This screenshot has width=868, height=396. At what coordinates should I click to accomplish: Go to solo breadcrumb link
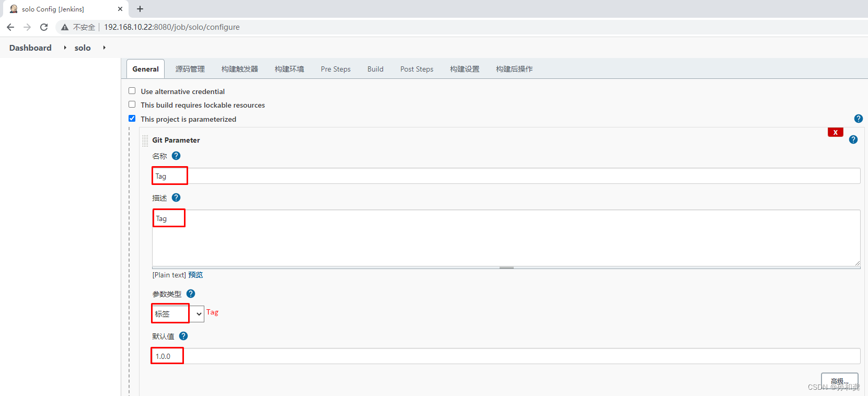point(83,48)
